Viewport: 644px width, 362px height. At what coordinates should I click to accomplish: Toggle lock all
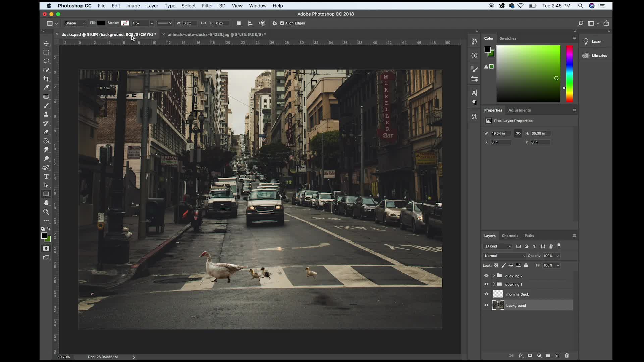526,265
